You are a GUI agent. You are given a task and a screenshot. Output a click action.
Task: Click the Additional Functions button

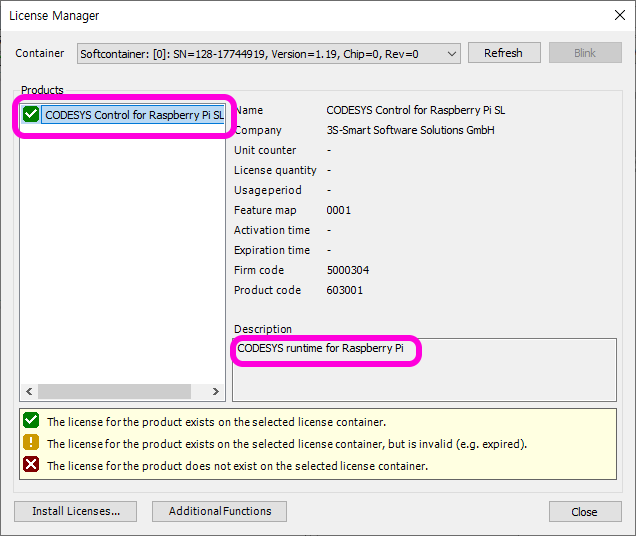pos(219,511)
